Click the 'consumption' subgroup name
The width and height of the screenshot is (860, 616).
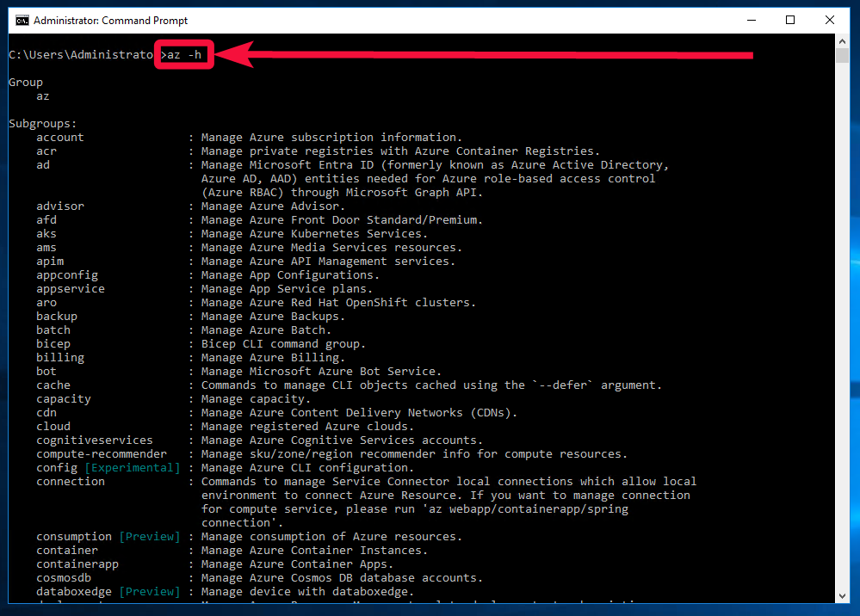click(74, 537)
